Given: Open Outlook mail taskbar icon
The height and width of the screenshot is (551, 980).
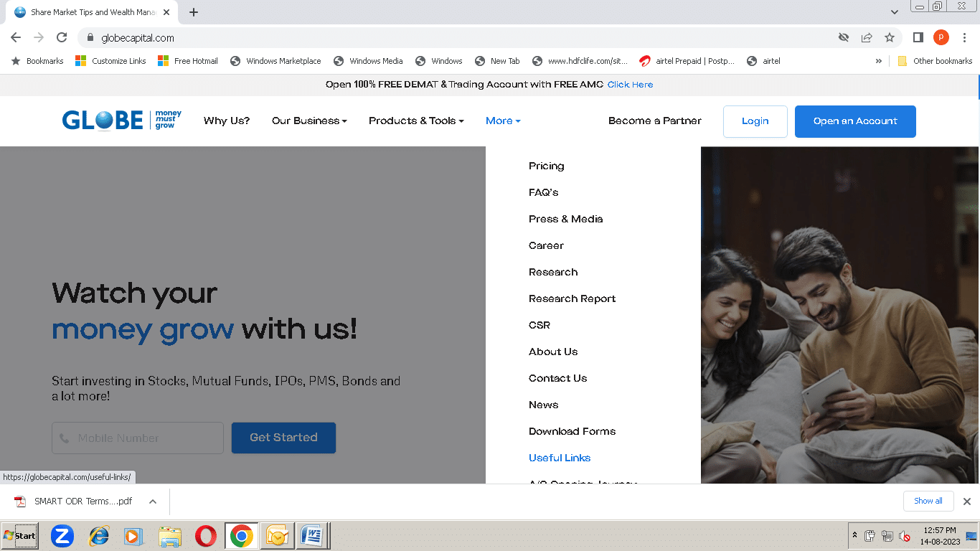Looking at the screenshot, I should click(x=277, y=536).
